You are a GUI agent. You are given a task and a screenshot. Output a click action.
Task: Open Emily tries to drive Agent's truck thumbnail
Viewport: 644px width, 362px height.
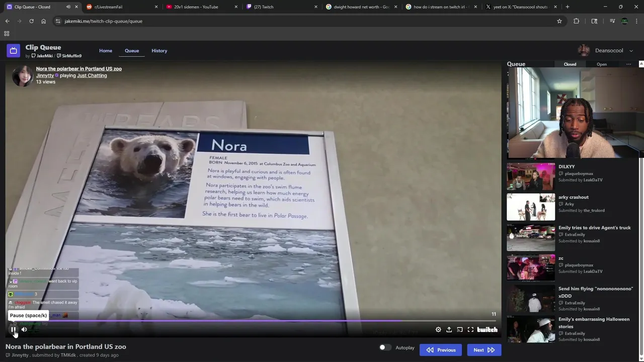(x=531, y=237)
